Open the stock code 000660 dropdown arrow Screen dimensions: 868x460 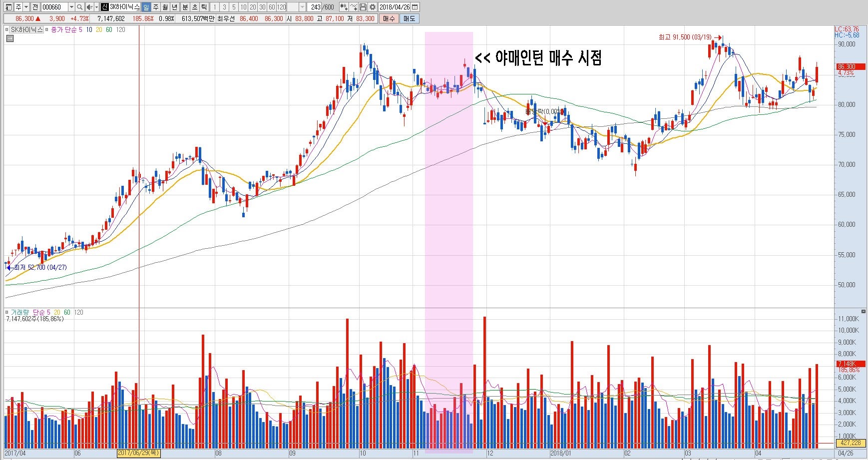(x=71, y=7)
